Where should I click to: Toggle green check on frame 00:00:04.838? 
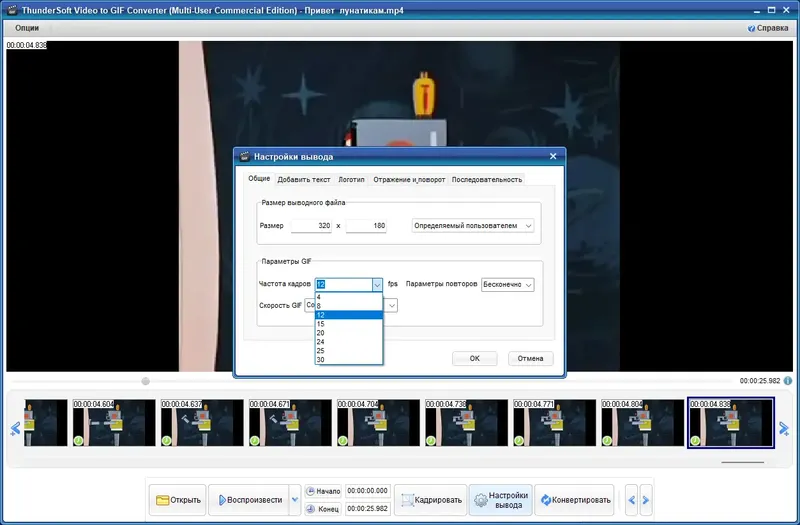(x=695, y=440)
